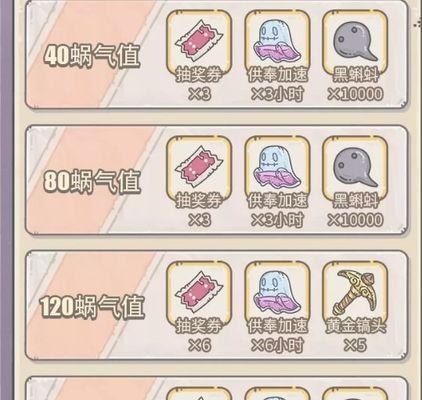Tap the 抽奖券 ×6 ticket icon
Image resolution: width=422 pixels, height=400 pixels.
(x=199, y=293)
